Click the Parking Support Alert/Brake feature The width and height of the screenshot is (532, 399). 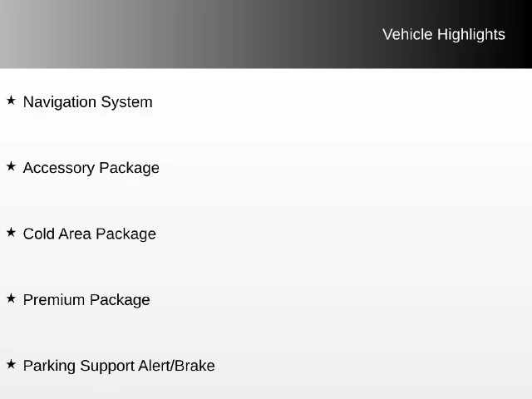point(119,366)
